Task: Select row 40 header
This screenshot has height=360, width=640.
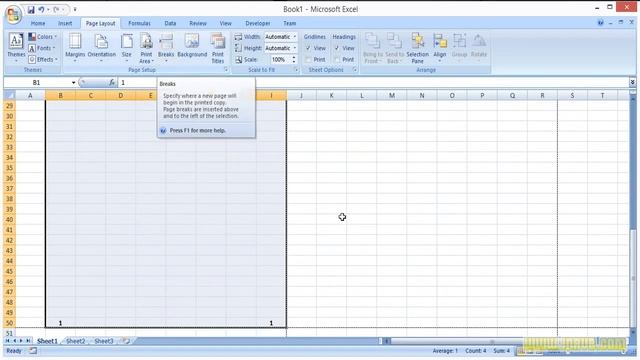Action: pos(9,220)
